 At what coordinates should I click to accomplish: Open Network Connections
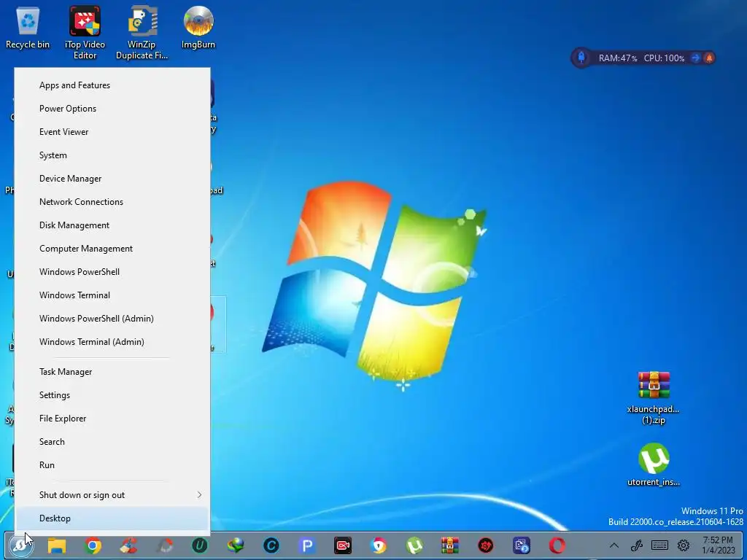[112, 202]
